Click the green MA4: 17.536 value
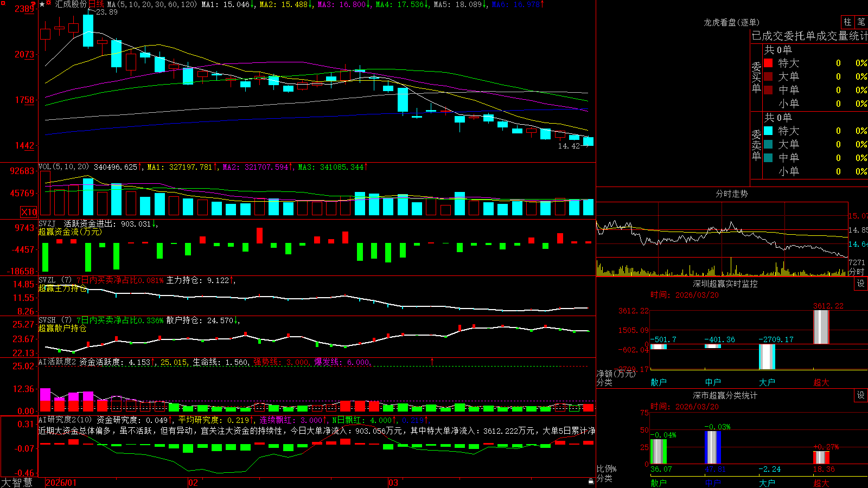 [402, 4]
